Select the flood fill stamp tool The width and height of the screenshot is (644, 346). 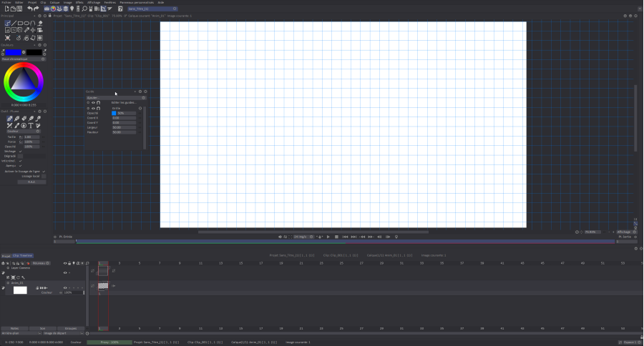click(x=40, y=24)
